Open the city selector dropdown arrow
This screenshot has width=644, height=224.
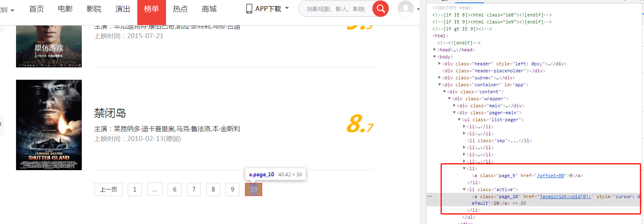coord(12,10)
